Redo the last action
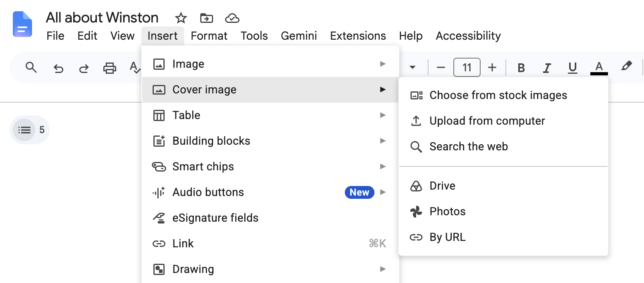The width and height of the screenshot is (644, 283). click(84, 69)
